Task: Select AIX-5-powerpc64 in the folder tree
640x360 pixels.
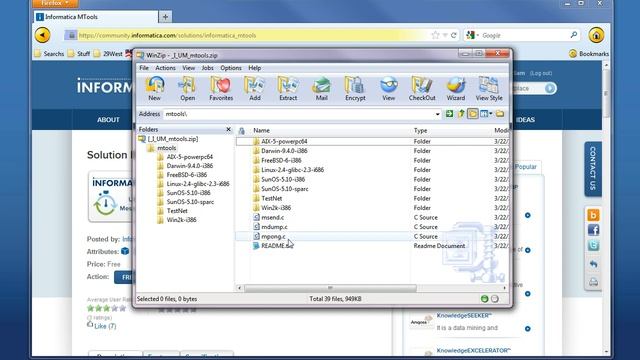Action: pyautogui.click(x=189, y=157)
